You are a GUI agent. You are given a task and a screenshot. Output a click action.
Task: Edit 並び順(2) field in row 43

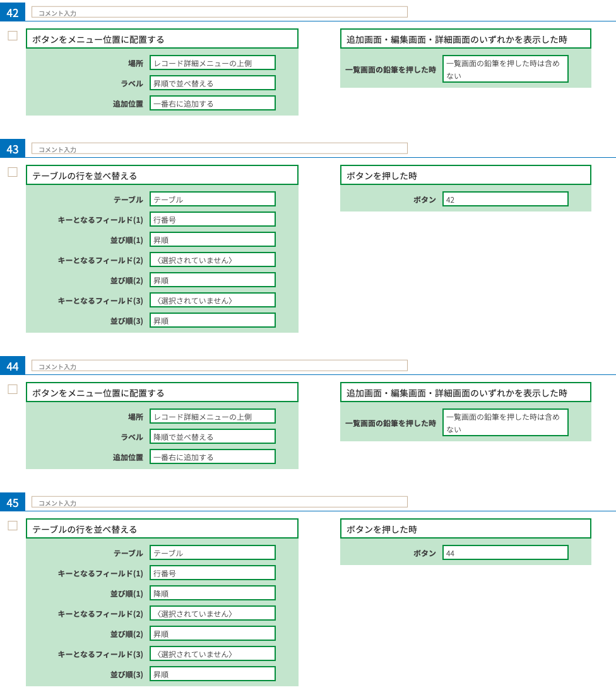coord(213,280)
